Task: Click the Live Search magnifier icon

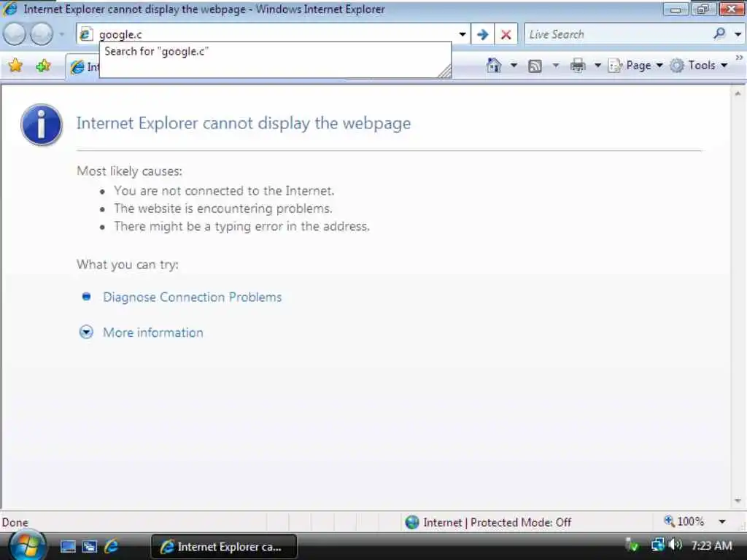Action: (x=719, y=34)
